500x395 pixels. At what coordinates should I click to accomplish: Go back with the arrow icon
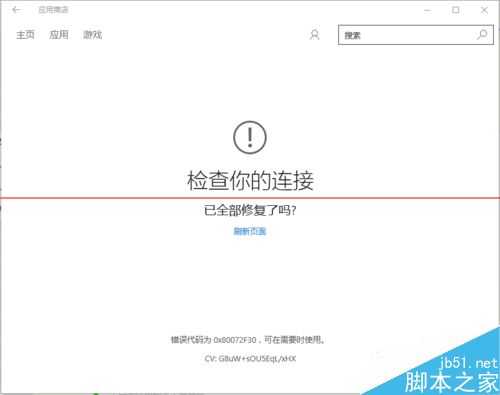click(16, 10)
